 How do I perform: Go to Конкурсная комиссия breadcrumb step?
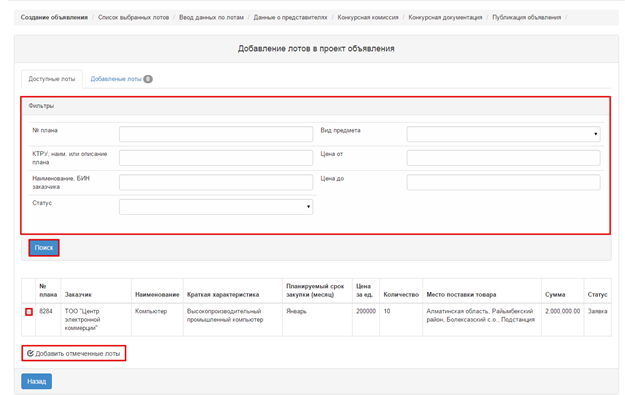click(368, 18)
